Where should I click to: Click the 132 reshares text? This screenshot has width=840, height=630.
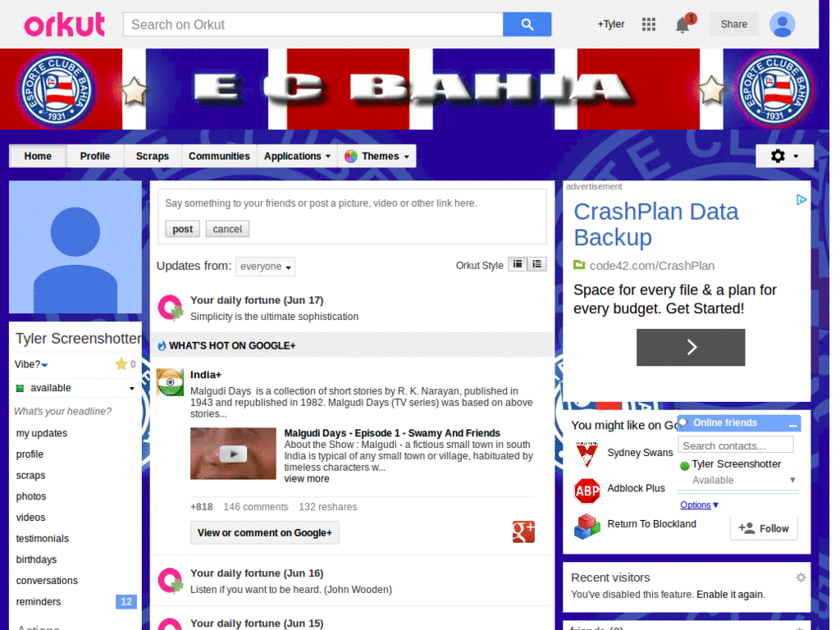click(328, 507)
